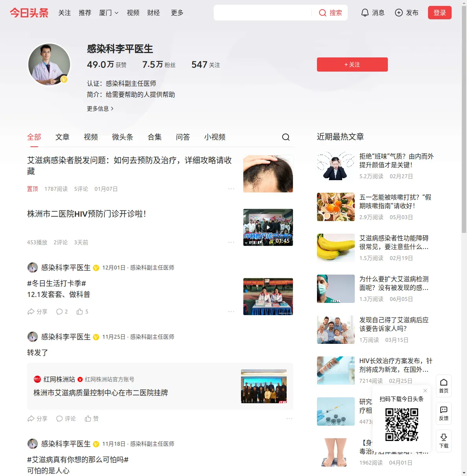
Task: Go to 首页 via the floating home icon
Action: pyautogui.click(x=444, y=386)
